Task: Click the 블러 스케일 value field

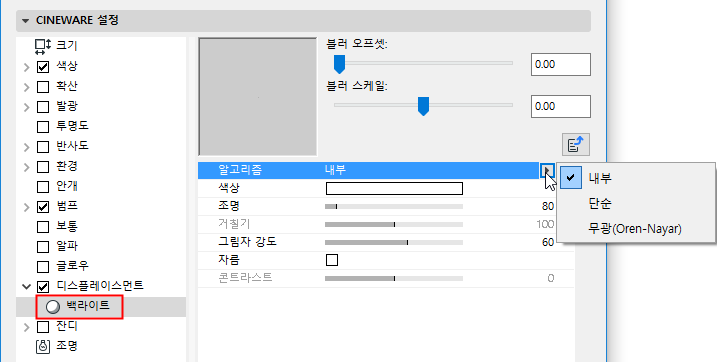Action: [x=561, y=106]
